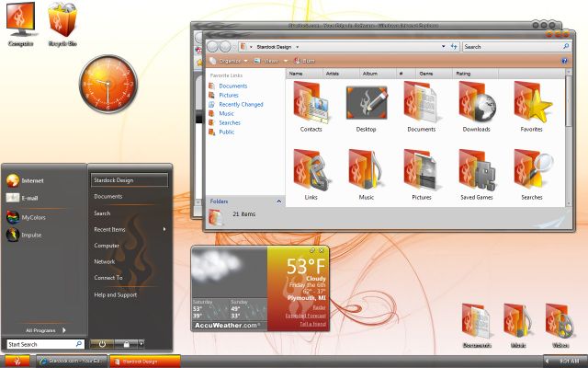This screenshot has height=368, width=588.
Task: Expand the Recent Items submenu arrow
Action: point(164,229)
